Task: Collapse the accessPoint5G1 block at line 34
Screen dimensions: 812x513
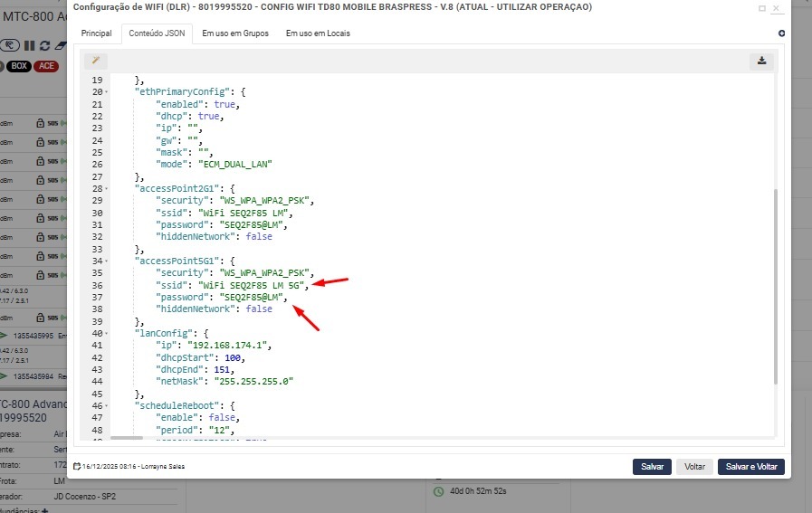Action: click(x=107, y=261)
